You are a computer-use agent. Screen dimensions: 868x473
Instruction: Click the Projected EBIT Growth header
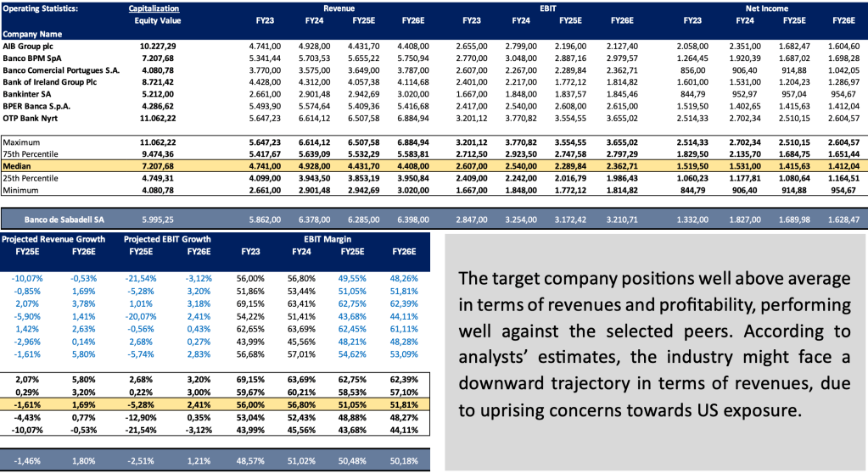click(167, 238)
